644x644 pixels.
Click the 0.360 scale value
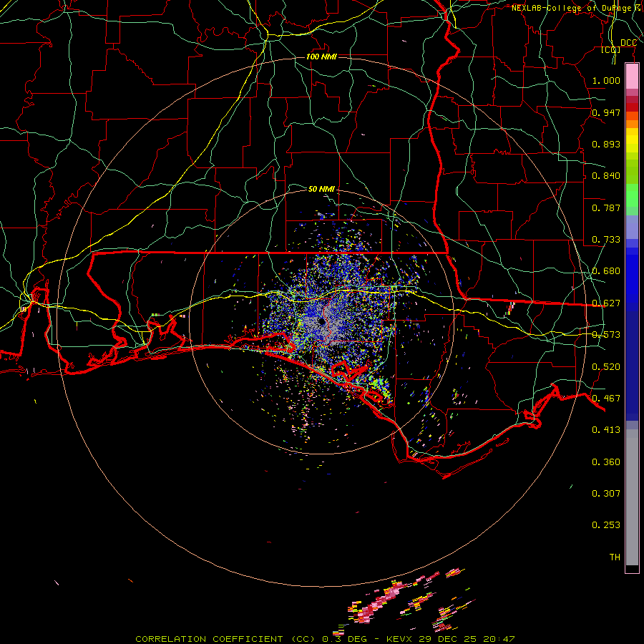606,462
